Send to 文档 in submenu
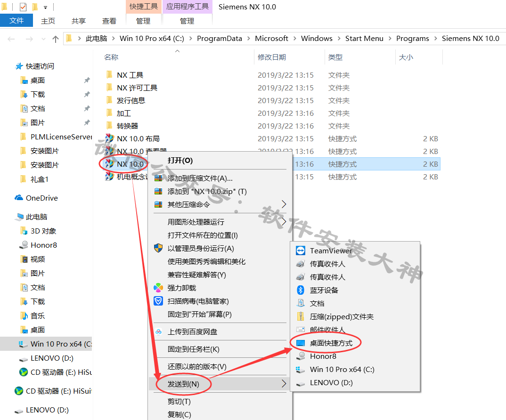The image size is (506, 420). 355,303
